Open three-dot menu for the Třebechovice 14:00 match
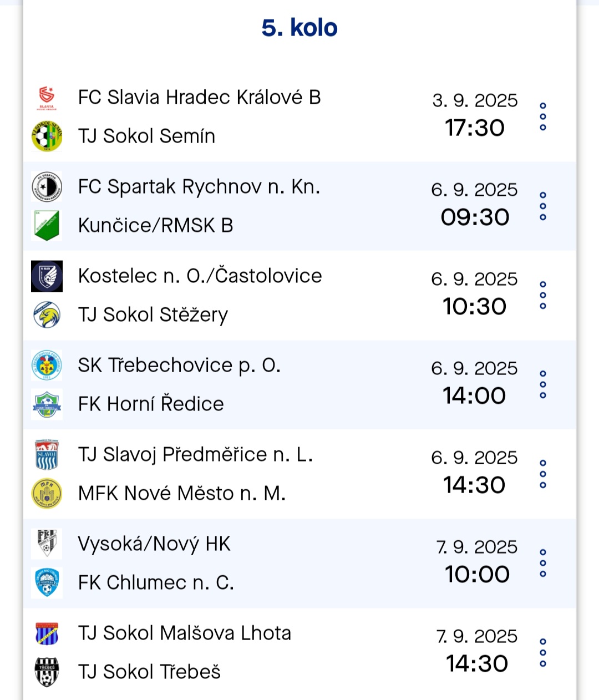599x700 pixels. pos(543,384)
